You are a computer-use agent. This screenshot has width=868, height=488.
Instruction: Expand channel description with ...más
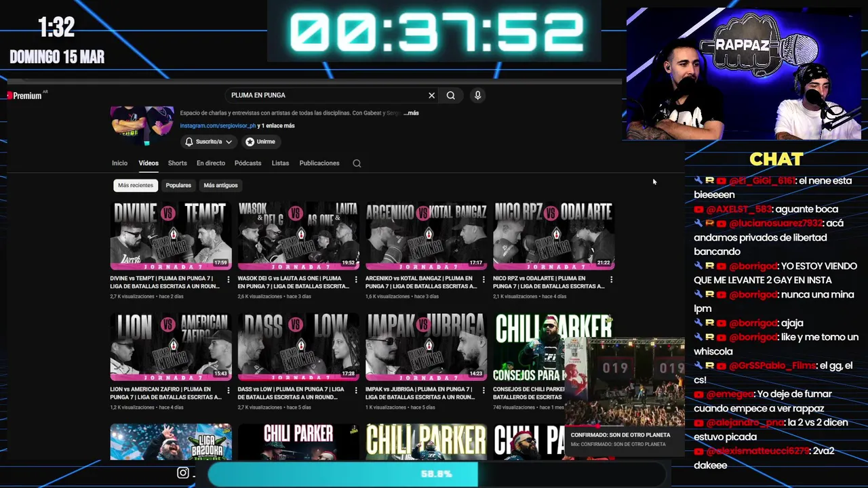[411, 113]
